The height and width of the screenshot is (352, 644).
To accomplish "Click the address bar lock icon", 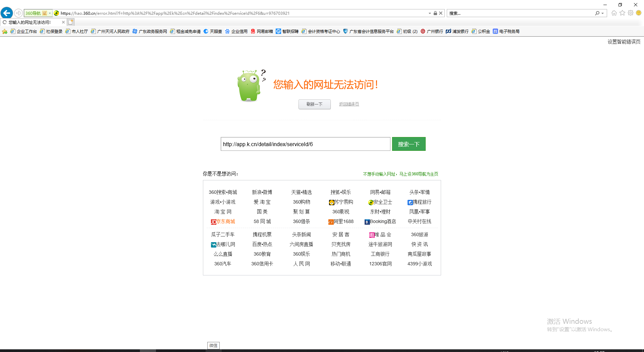I will [x=435, y=13].
